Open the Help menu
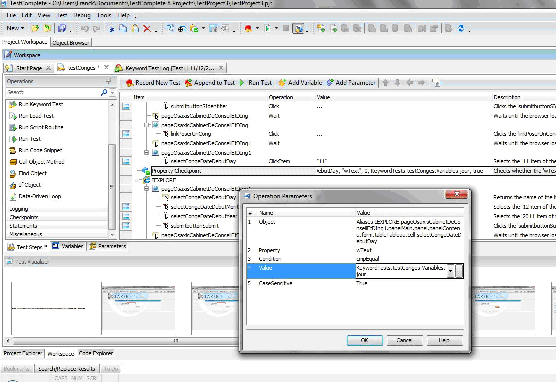556x382 pixels. (x=124, y=15)
